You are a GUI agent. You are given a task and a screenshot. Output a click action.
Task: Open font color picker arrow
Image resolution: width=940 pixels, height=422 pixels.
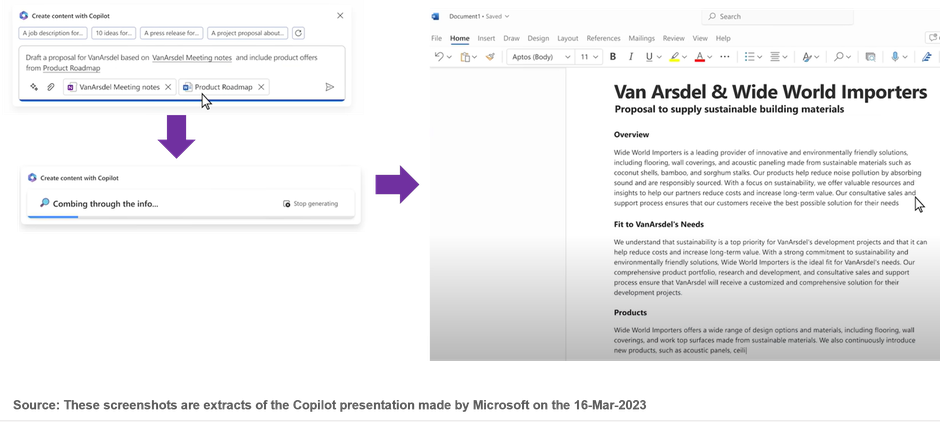(709, 58)
